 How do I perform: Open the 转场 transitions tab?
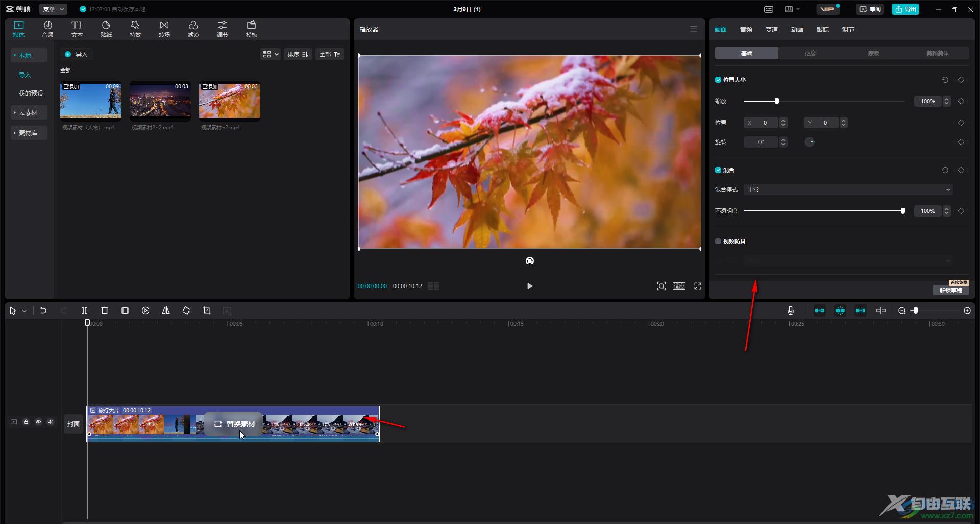click(164, 29)
